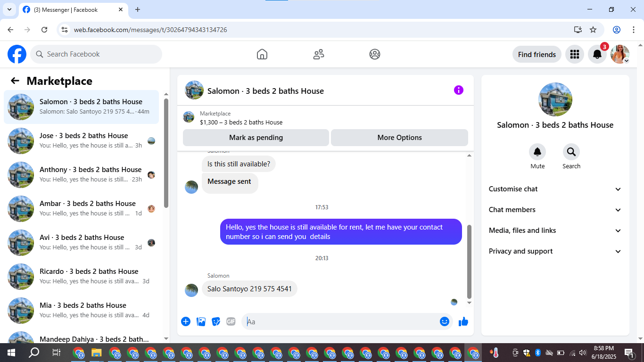Image resolution: width=644 pixels, height=362 pixels.
Task: Open more actions plus icon
Action: 186,321
